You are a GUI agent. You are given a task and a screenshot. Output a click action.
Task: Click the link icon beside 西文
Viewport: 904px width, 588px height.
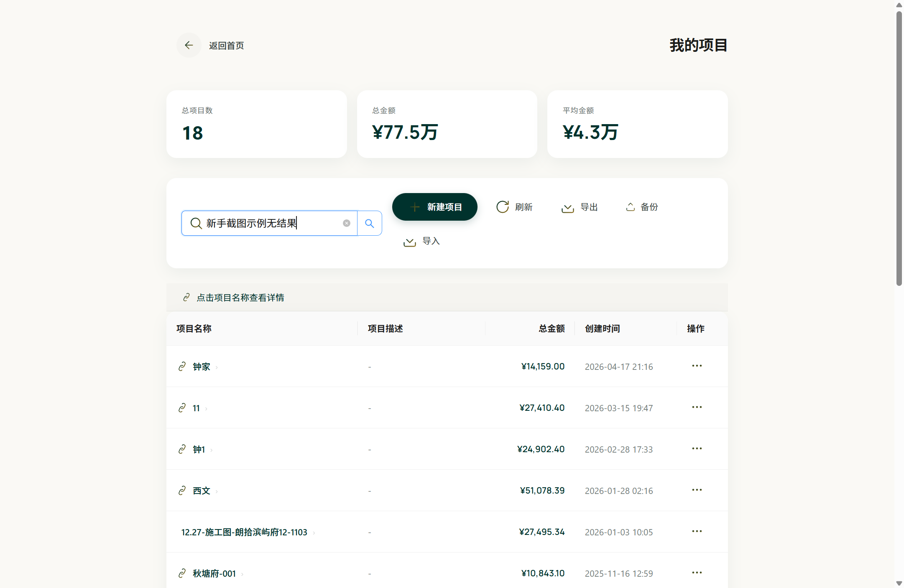click(x=182, y=491)
